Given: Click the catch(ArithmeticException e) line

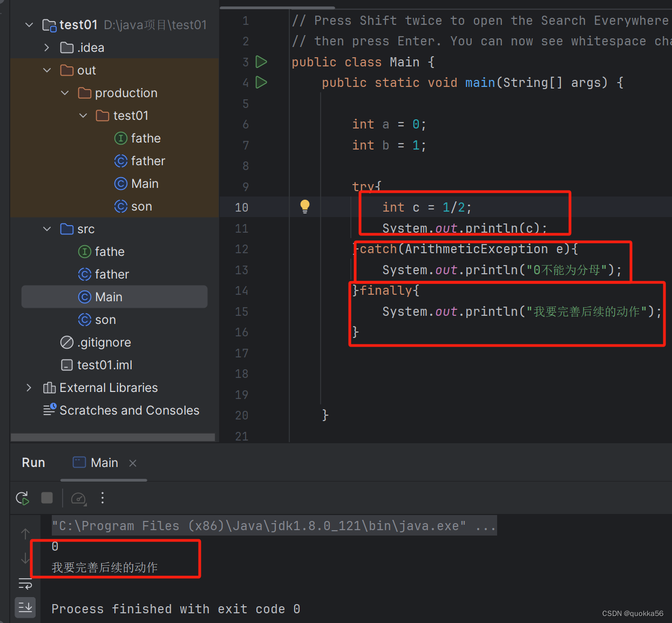Looking at the screenshot, I should [465, 249].
